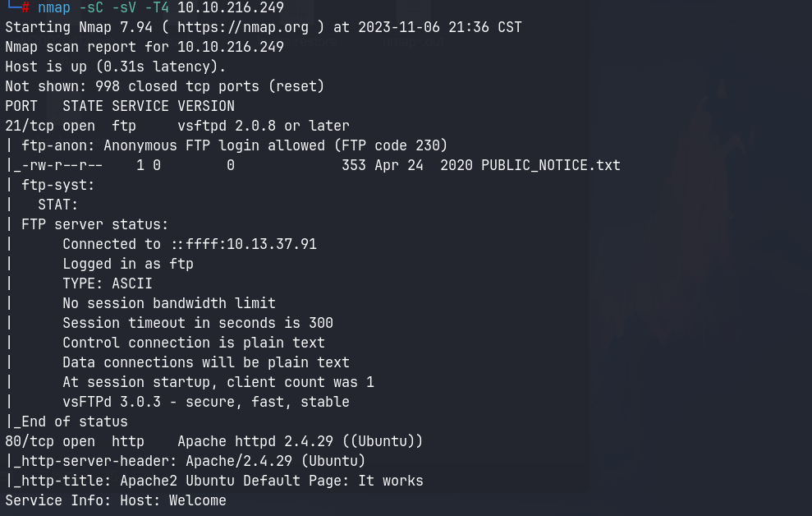Click the 80/tcp port entry
This screenshot has height=516, width=812.
tap(30, 441)
